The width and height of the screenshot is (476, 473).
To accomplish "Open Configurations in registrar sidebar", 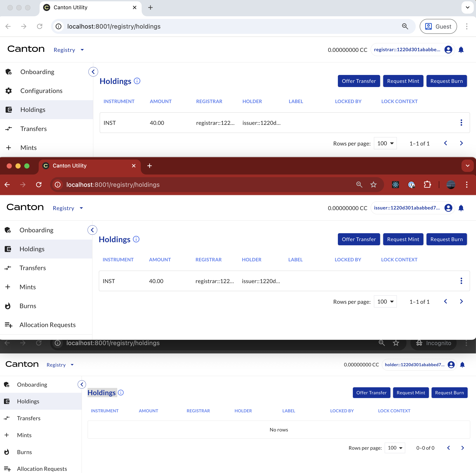I will point(41,91).
